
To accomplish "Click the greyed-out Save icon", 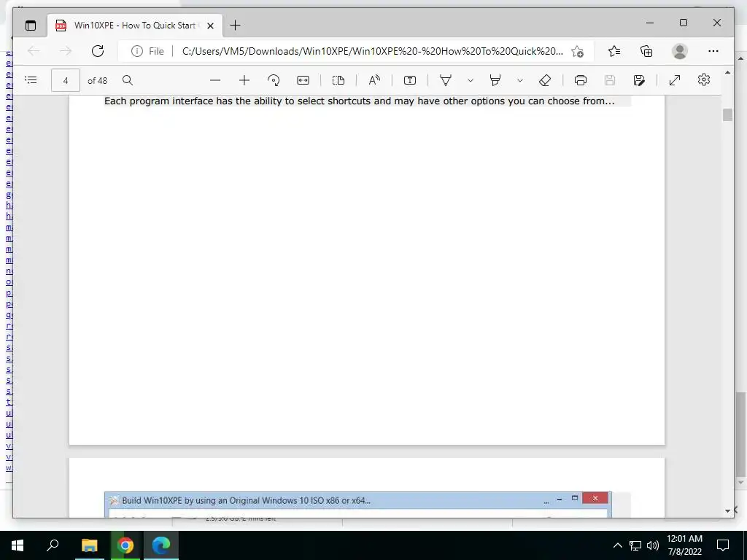I will (x=610, y=80).
